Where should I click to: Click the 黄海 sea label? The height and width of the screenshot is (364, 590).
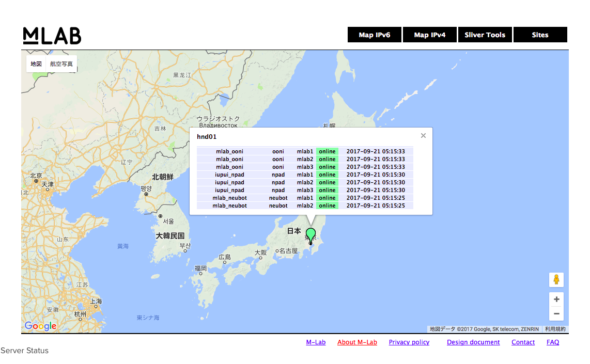(x=123, y=246)
